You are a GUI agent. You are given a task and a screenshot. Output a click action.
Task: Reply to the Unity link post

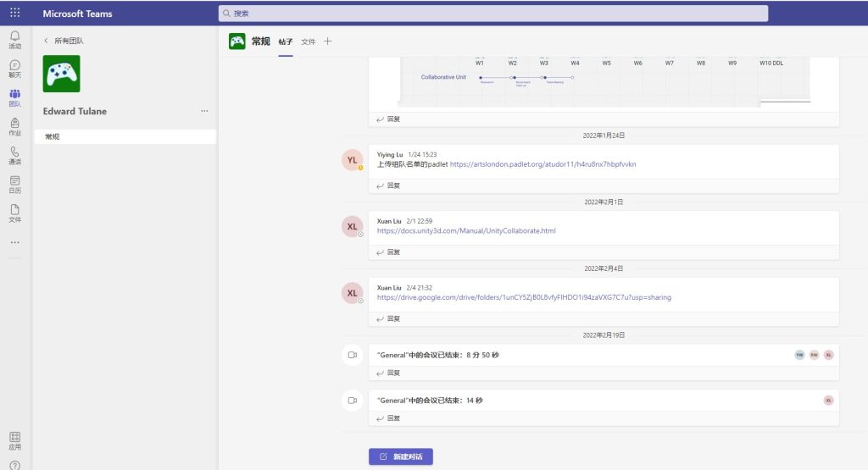(x=388, y=252)
